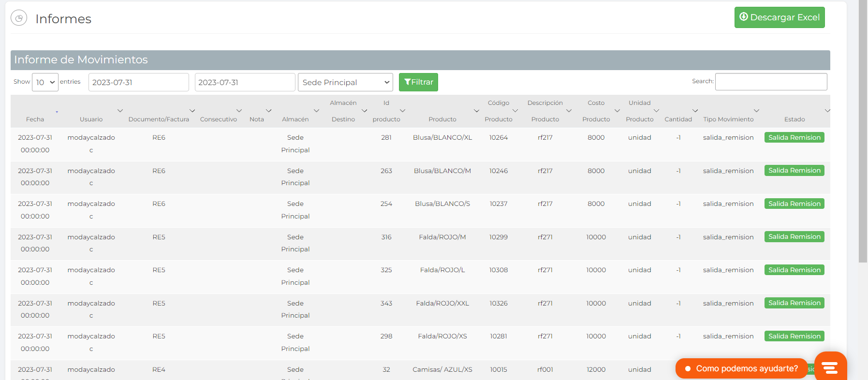Click the Informes report icon
This screenshot has width=868, height=380.
(x=19, y=18)
